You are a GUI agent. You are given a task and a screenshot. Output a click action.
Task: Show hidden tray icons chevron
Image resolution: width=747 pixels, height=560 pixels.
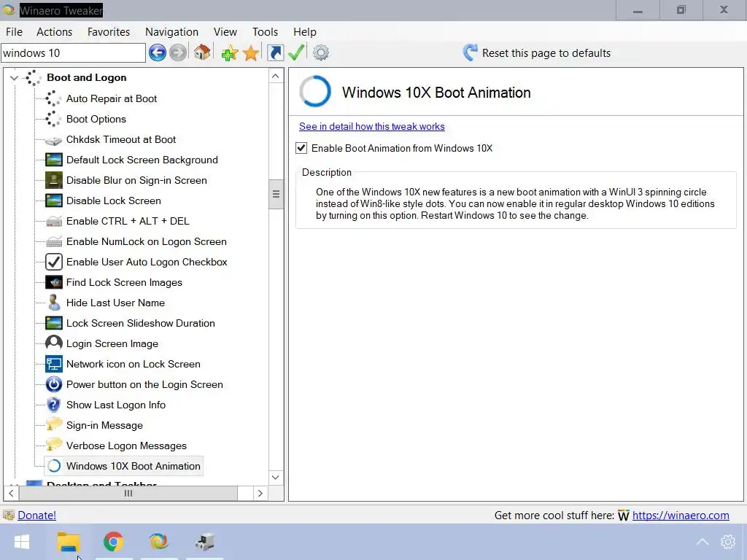(703, 542)
